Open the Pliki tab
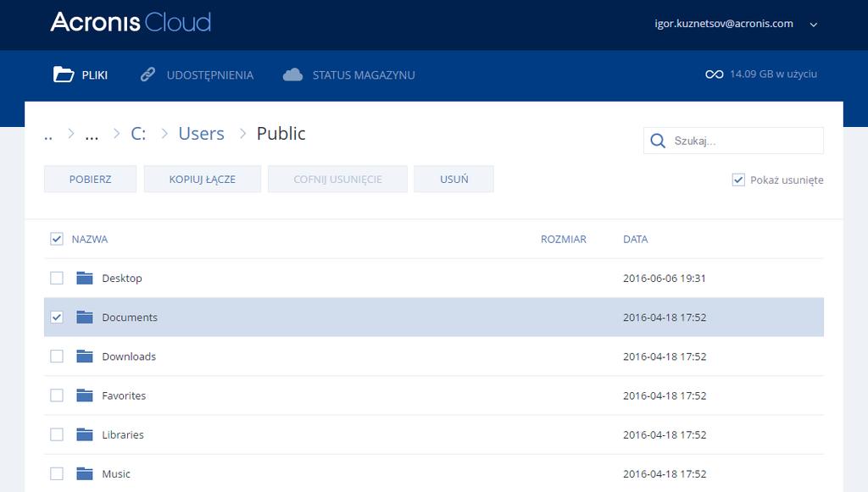 pyautogui.click(x=81, y=75)
